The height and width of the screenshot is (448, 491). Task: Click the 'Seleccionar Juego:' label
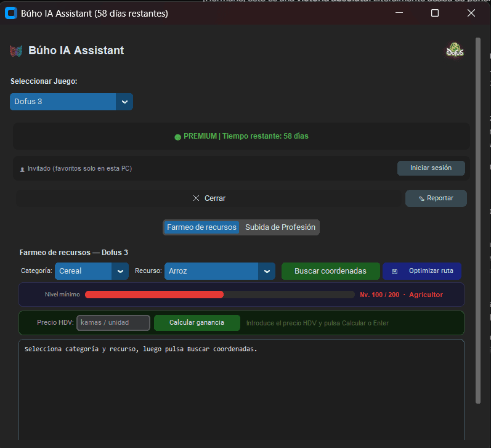[44, 81]
